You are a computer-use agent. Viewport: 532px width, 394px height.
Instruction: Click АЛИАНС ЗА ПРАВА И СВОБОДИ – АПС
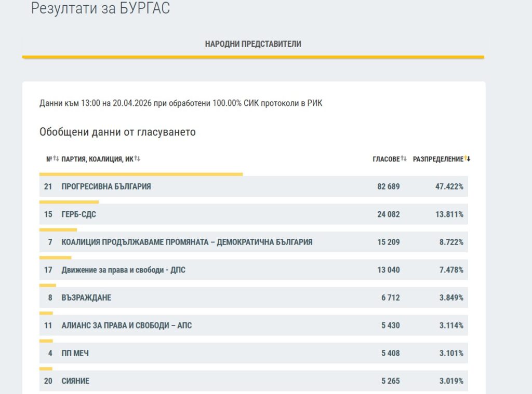tap(127, 325)
